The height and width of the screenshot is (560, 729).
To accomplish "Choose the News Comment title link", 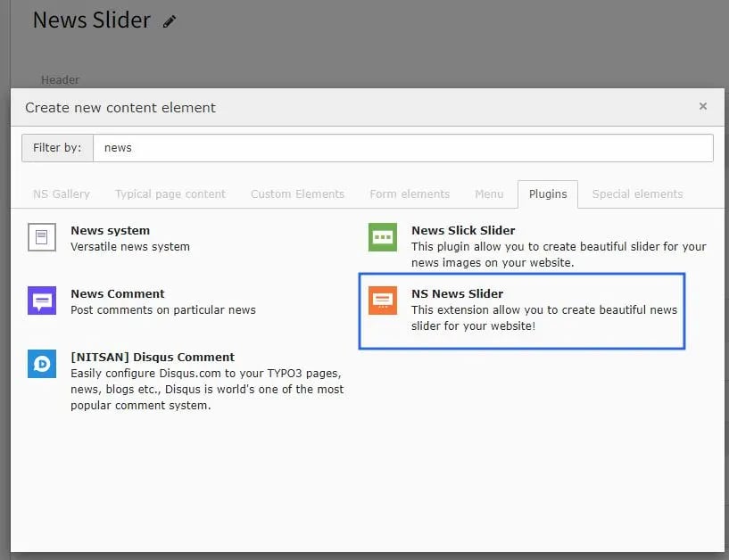I will tap(118, 293).
